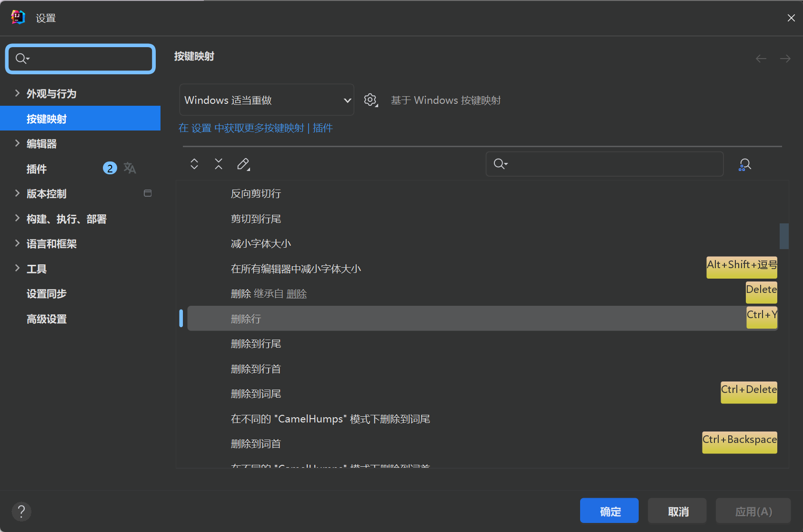Viewport: 803px width, 532px height.
Task: Click the Ctrl+Delete shortcut label
Action: pos(749,392)
